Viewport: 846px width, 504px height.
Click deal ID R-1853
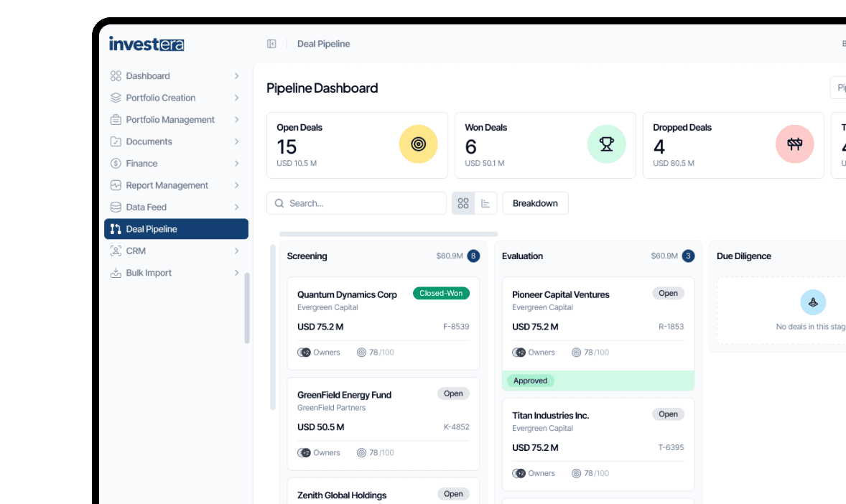[671, 327]
